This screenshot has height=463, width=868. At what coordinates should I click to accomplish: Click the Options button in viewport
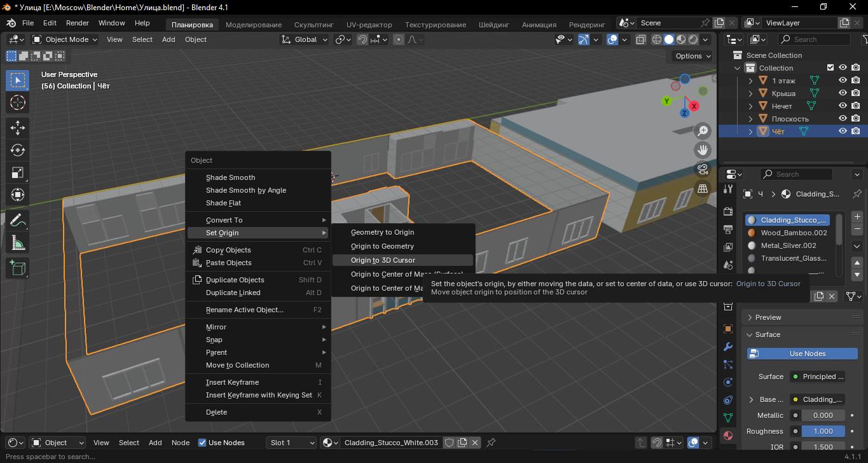coord(692,56)
